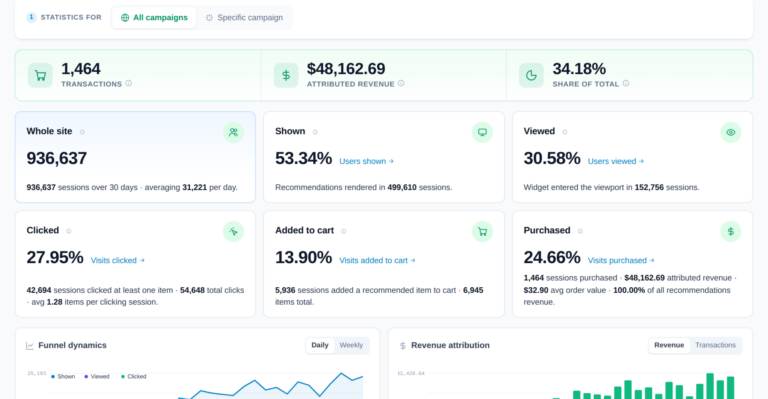The width and height of the screenshot is (768, 399).
Task: Click the pie chart icon beside Share of Total
Action: [531, 75]
